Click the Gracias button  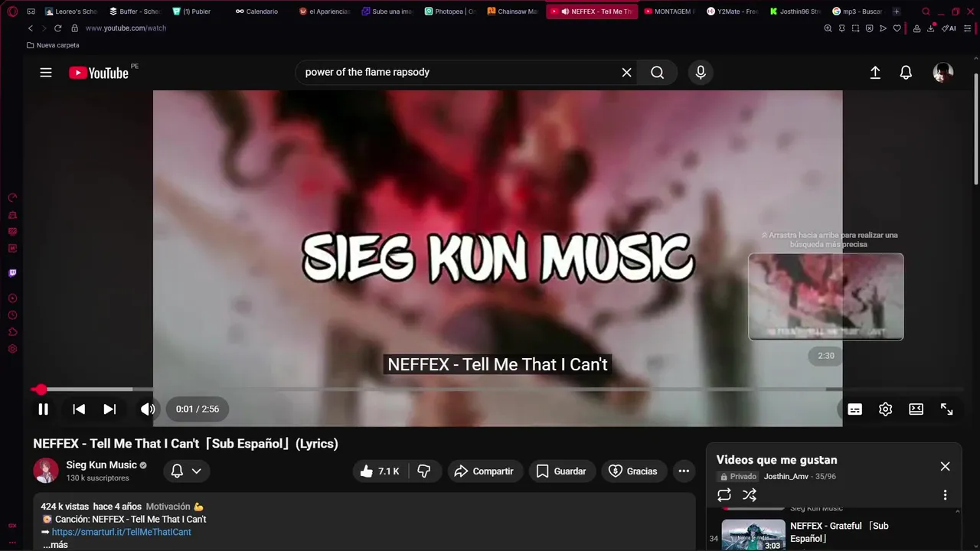tap(633, 471)
